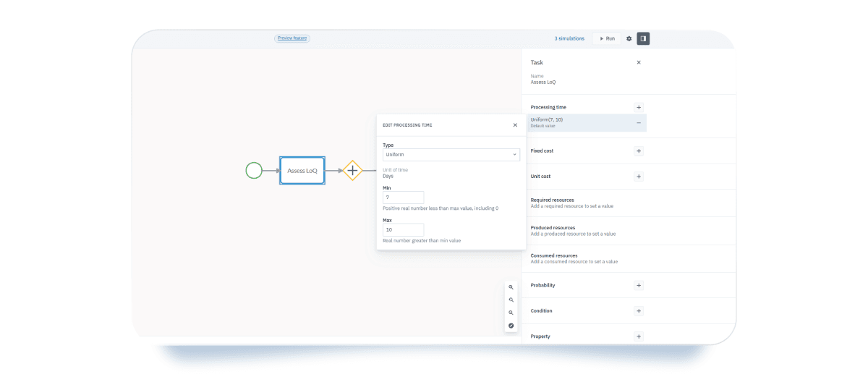Screen dimensions: 868x390
Task: Select the parallel gateway diamond
Action: (x=352, y=171)
